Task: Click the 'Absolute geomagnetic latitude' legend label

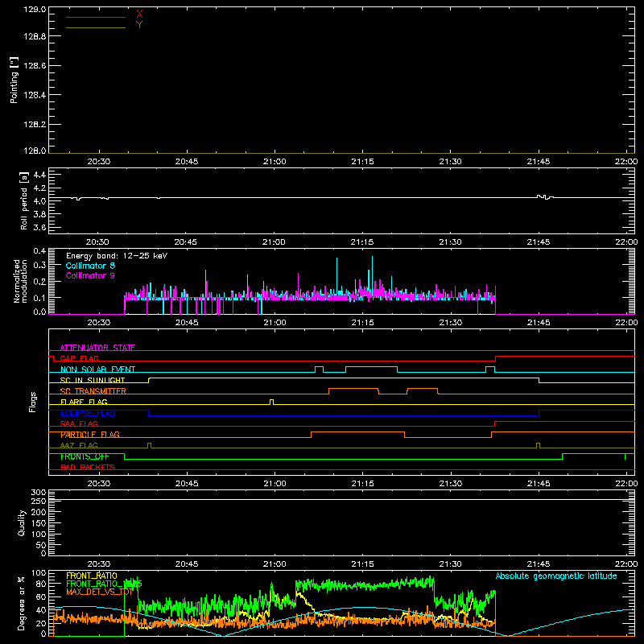Action: click(x=556, y=576)
